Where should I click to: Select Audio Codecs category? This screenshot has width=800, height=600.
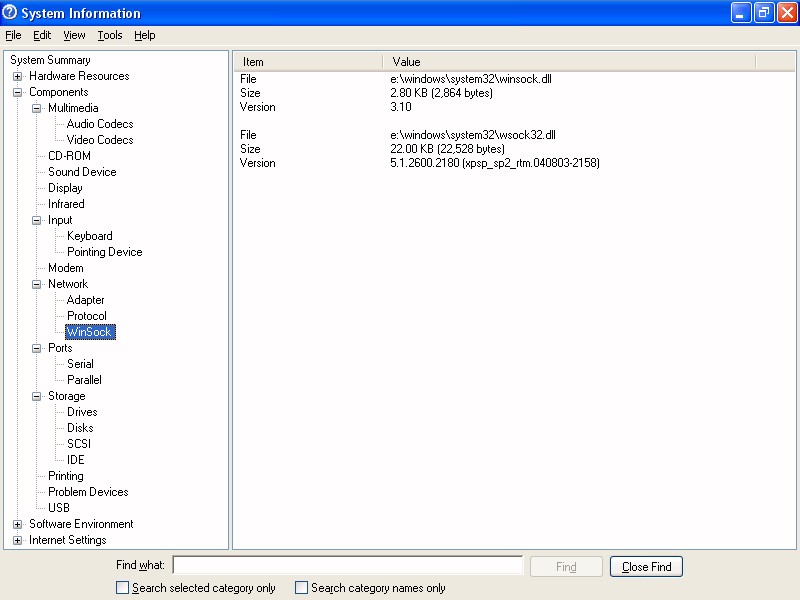point(100,124)
